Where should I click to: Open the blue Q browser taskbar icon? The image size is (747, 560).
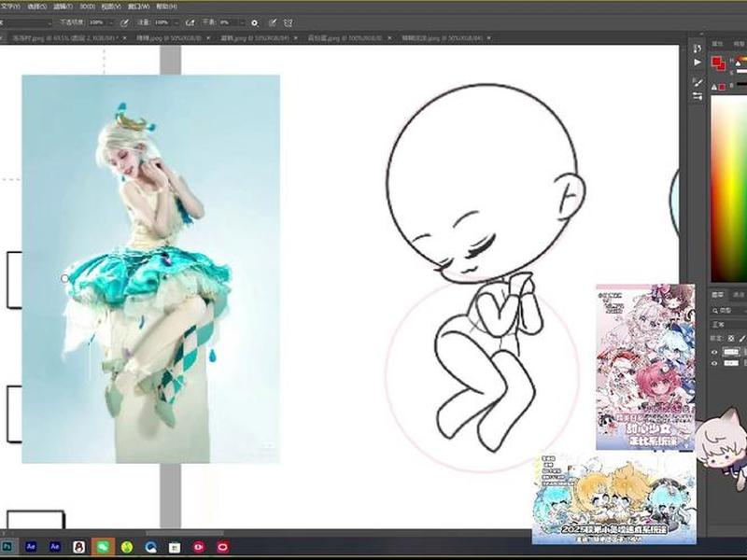[150, 547]
